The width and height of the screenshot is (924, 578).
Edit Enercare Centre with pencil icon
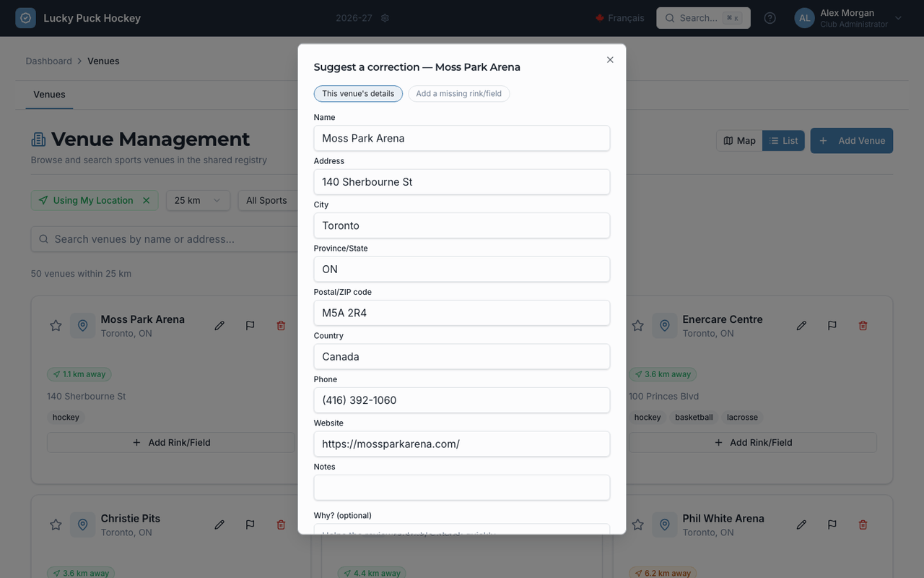tap(801, 326)
